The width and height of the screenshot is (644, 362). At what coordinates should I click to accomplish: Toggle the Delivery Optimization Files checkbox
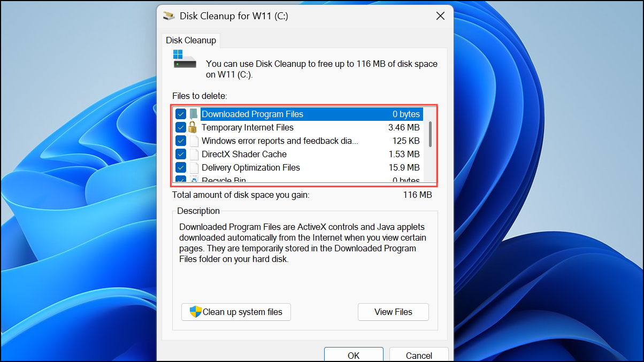coord(181,168)
